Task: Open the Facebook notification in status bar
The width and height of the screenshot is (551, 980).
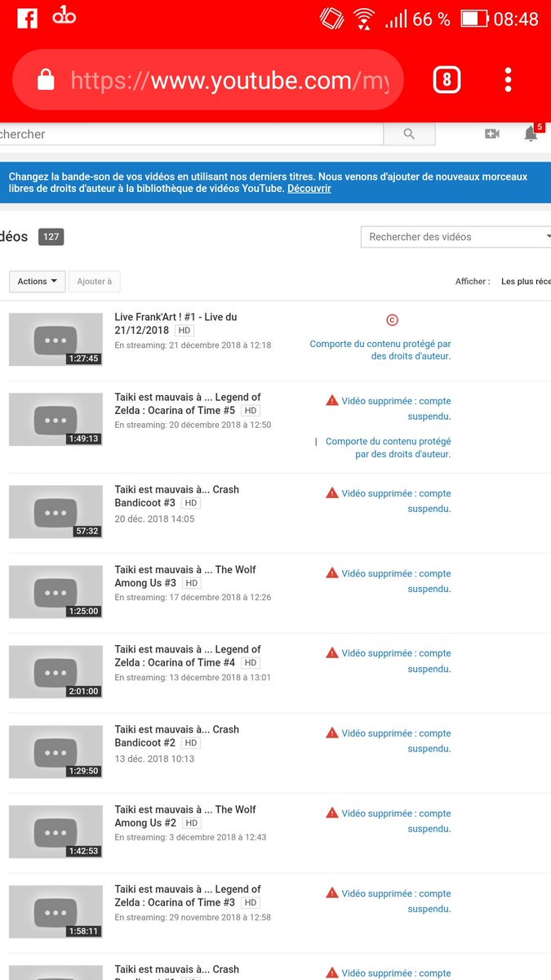Action: click(28, 18)
